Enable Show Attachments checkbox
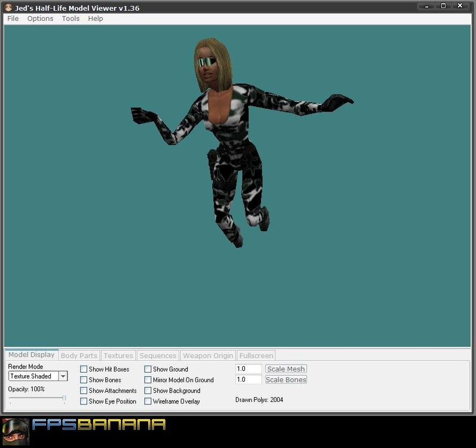Viewport: 476px width, 448px height. (x=84, y=390)
